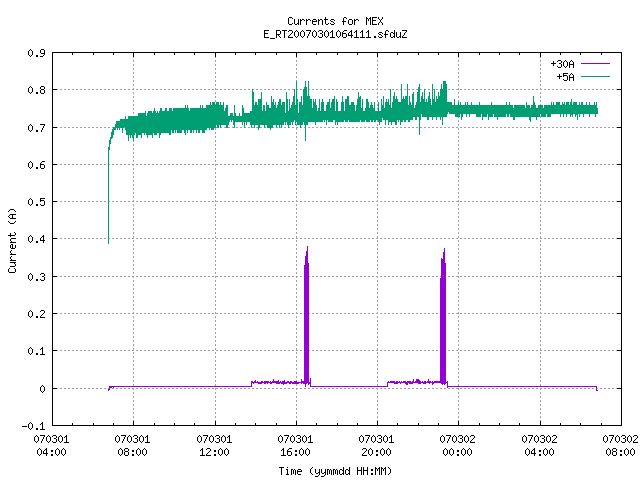This screenshot has height=480, width=640.
Task: Click the 0.5 y-axis tick label
Action: tap(36, 202)
